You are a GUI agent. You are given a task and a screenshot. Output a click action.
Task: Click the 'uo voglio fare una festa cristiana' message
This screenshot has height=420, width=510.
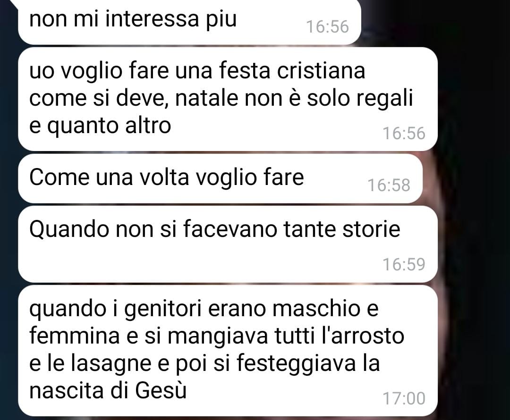click(228, 99)
